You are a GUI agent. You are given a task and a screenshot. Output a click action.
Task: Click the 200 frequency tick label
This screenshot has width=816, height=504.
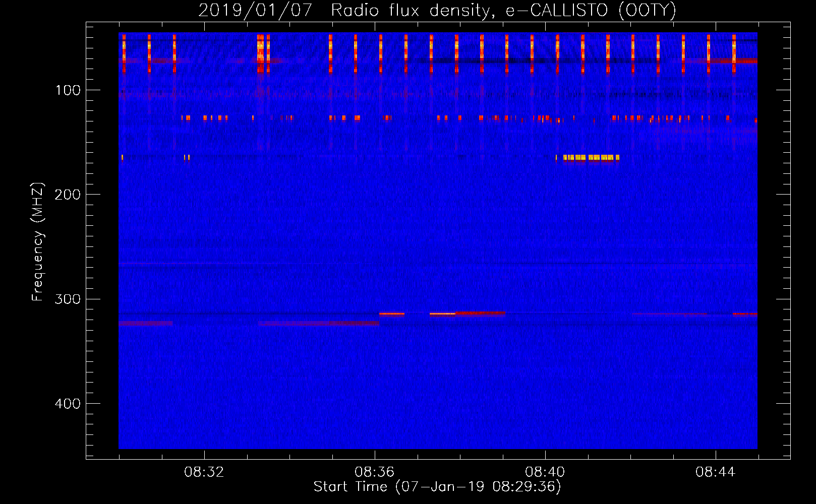68,195
